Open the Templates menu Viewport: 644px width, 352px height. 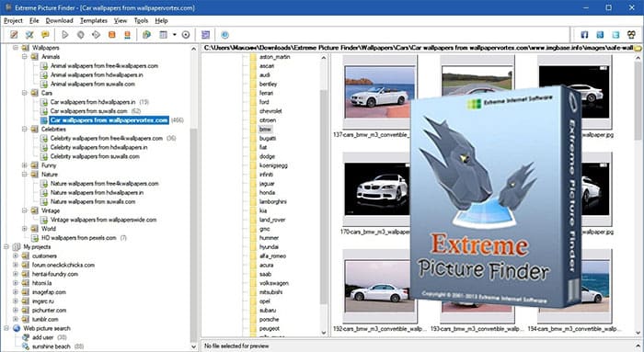94,20
